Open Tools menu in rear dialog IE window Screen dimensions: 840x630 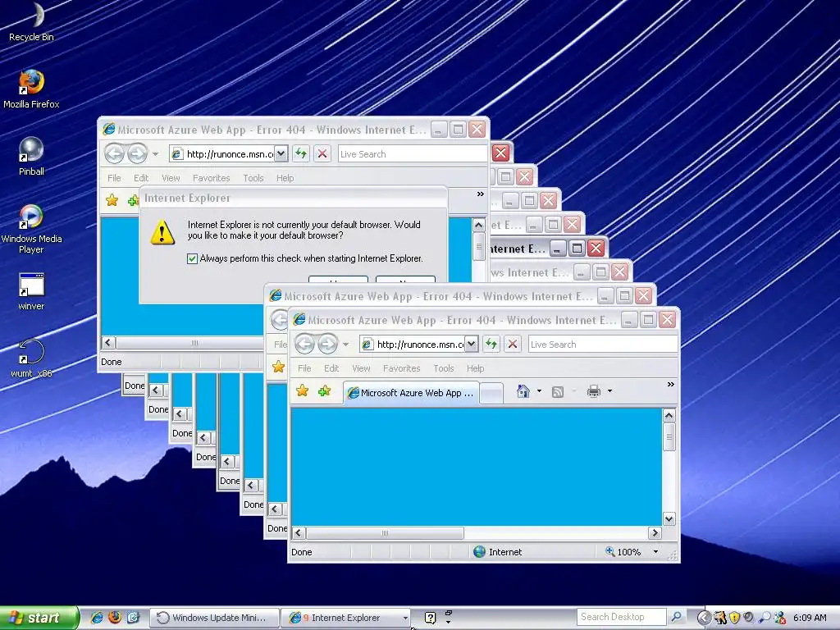pyautogui.click(x=253, y=178)
